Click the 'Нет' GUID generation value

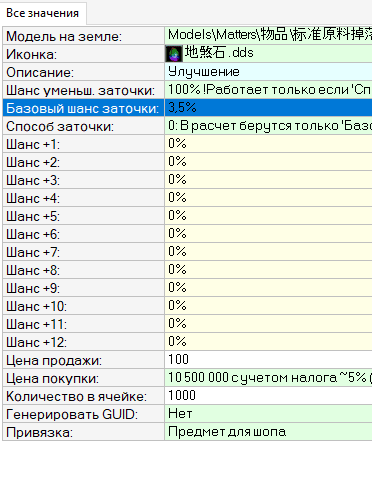268,414
